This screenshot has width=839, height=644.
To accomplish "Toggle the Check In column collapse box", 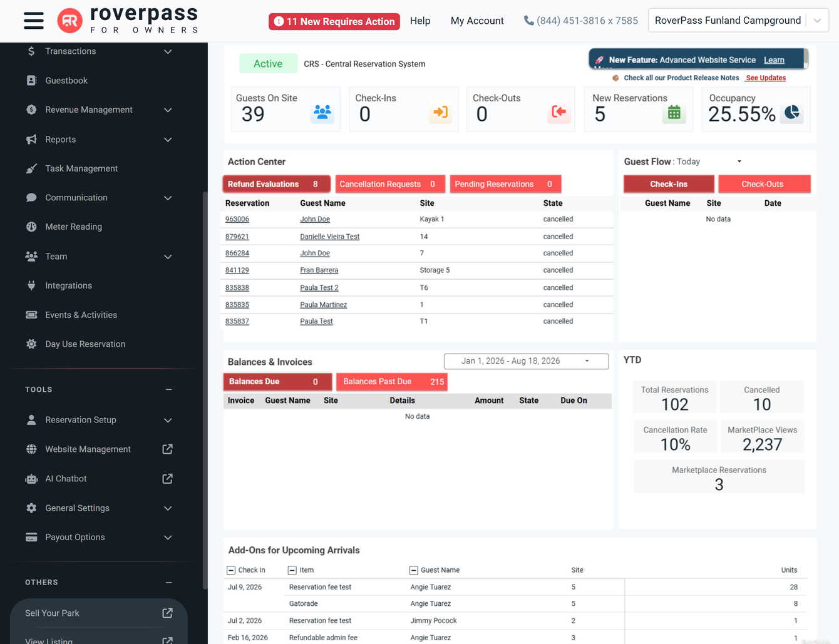I will [x=231, y=570].
